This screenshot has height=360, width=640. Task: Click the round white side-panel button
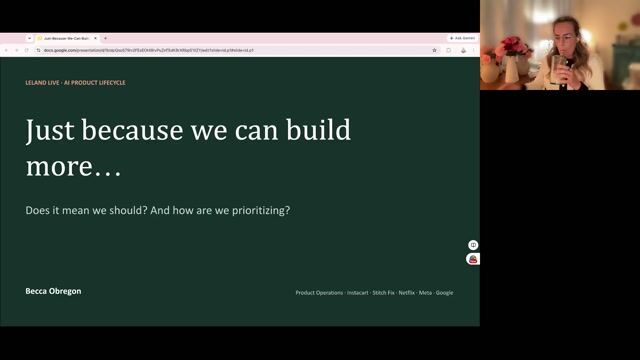coord(473,245)
